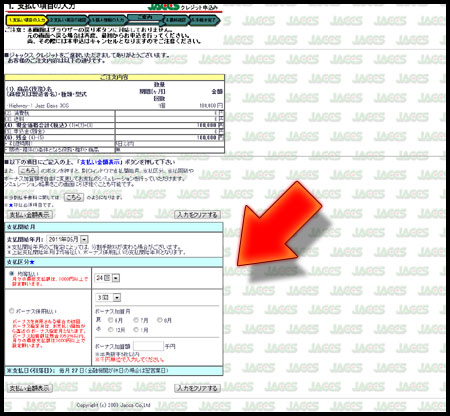
Task: Open the 3回 bonus payment count dropdown
Action: [109, 297]
